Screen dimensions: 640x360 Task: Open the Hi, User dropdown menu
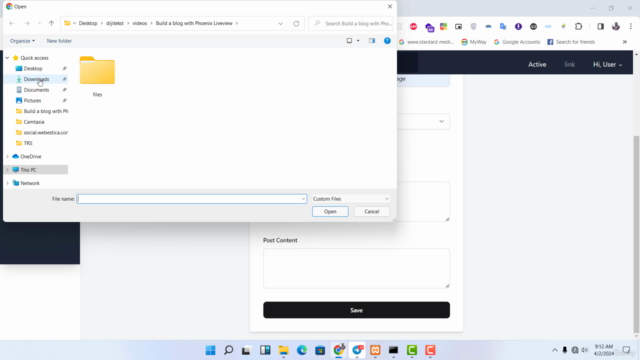click(x=607, y=64)
